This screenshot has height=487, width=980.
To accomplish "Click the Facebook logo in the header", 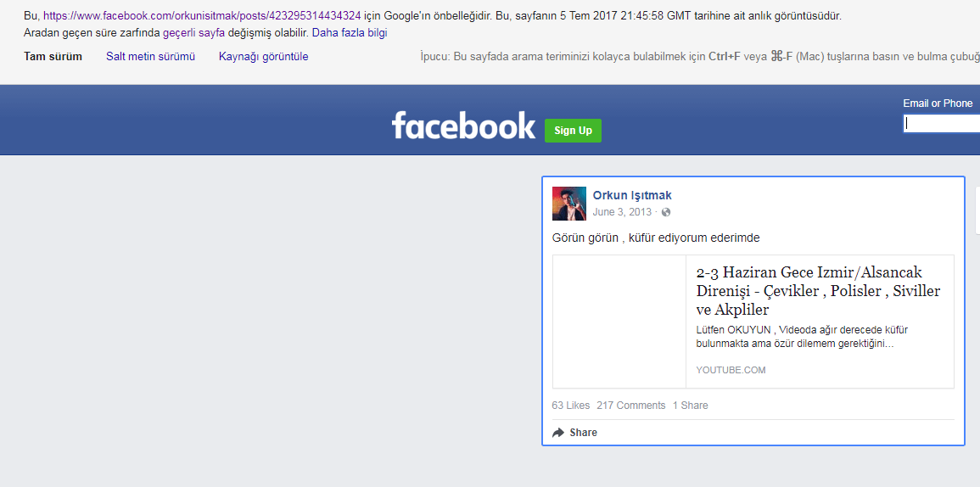I will click(x=463, y=126).
